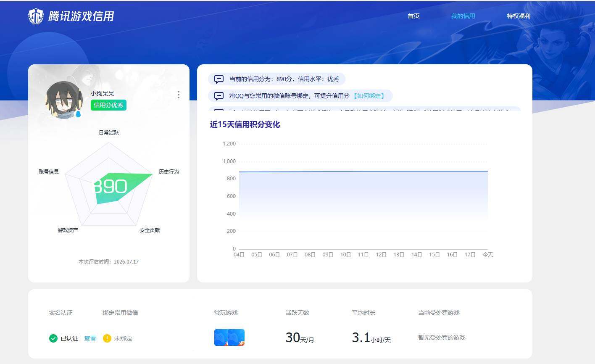Click the 04日 label on chart axis

239,255
